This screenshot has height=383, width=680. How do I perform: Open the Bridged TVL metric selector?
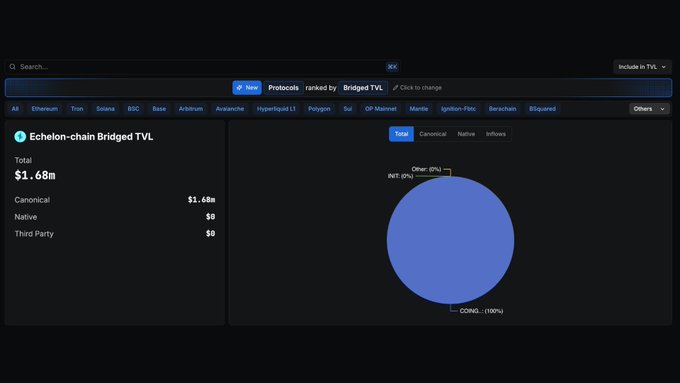[363, 88]
